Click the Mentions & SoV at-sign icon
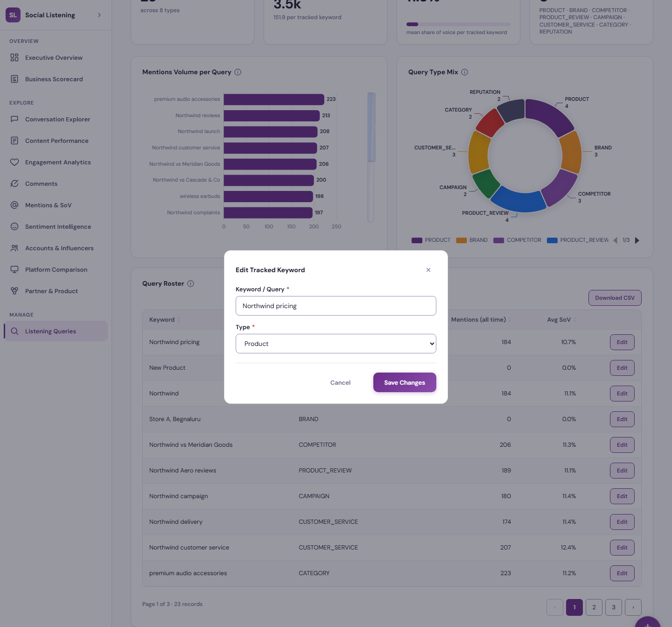The height and width of the screenshot is (627, 672). coord(14,205)
